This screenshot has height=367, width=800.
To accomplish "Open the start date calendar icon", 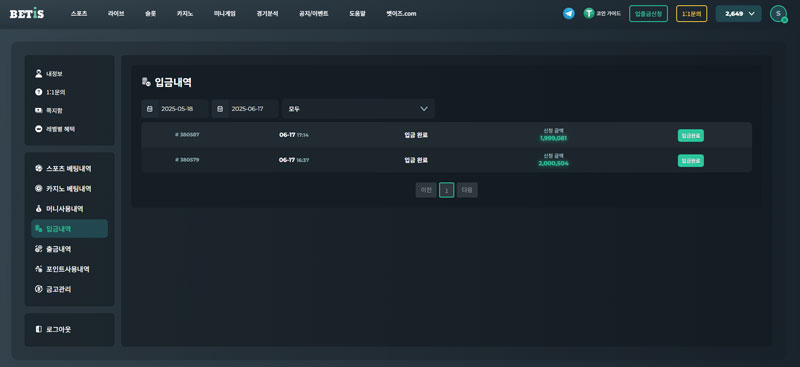I will 149,109.
